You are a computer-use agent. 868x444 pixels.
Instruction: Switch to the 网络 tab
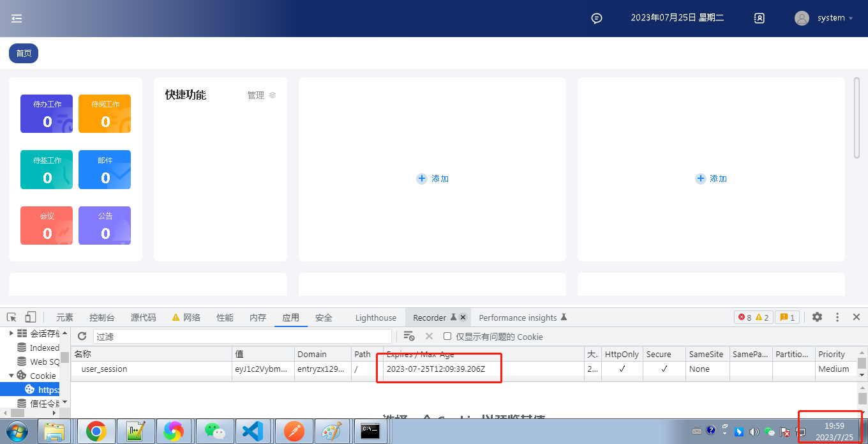point(186,318)
